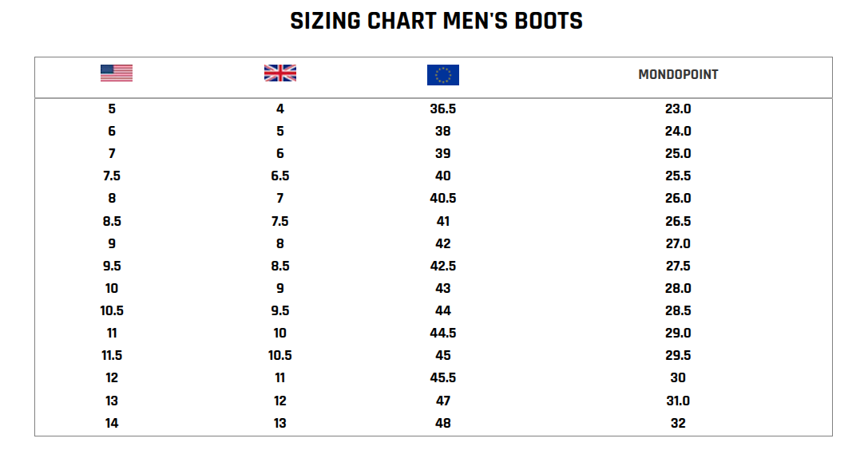Viewport: 868px width, 466px height.
Task: Click the United Kingdom flag icon
Action: click(x=280, y=73)
